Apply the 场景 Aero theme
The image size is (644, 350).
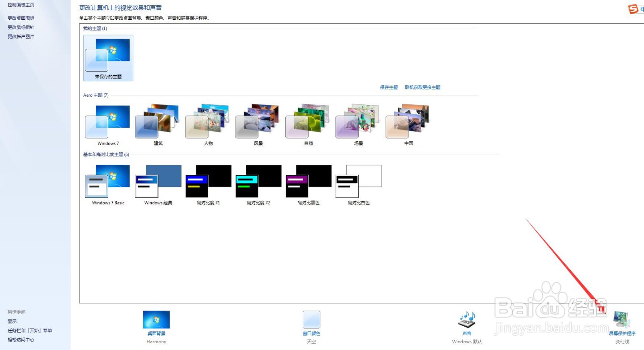[x=358, y=125]
